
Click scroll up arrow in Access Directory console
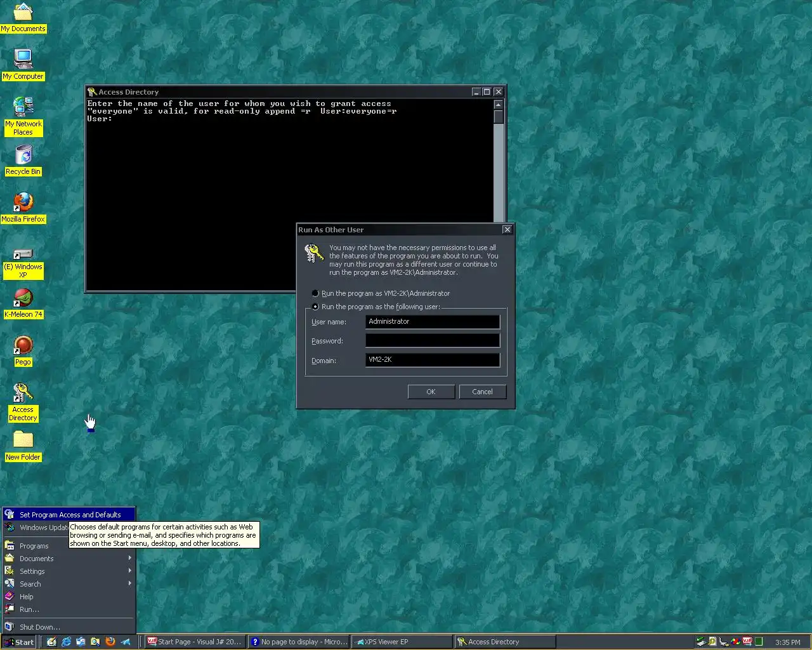[x=499, y=105]
